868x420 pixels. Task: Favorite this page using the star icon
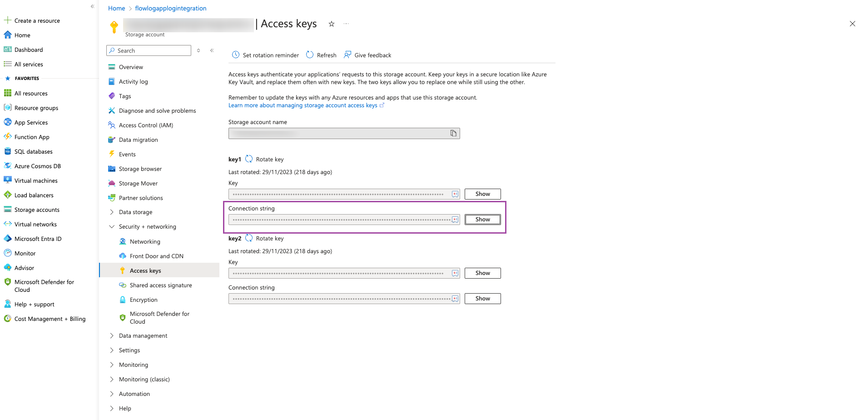tap(331, 24)
